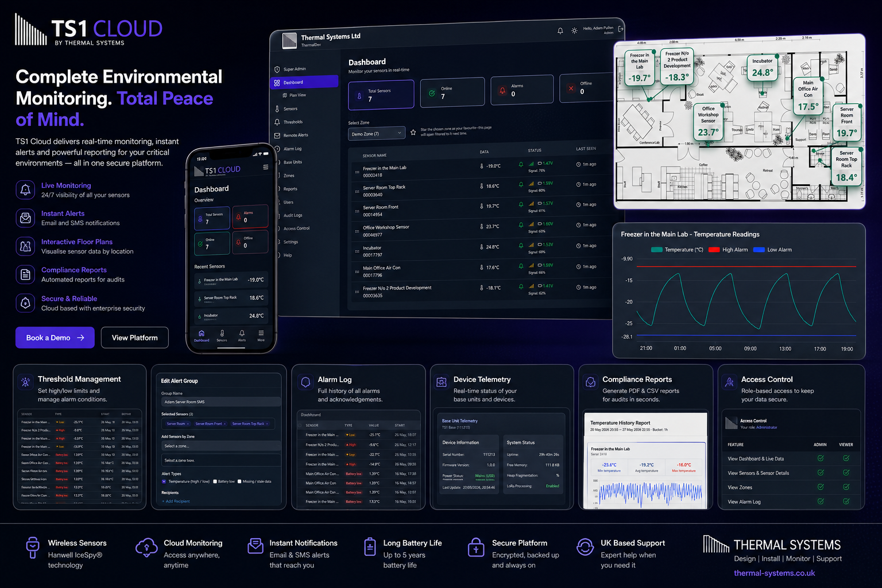Screen dimensions: 882x588
Task: Open the Live Monitoring bell feature icon
Action: (25, 189)
